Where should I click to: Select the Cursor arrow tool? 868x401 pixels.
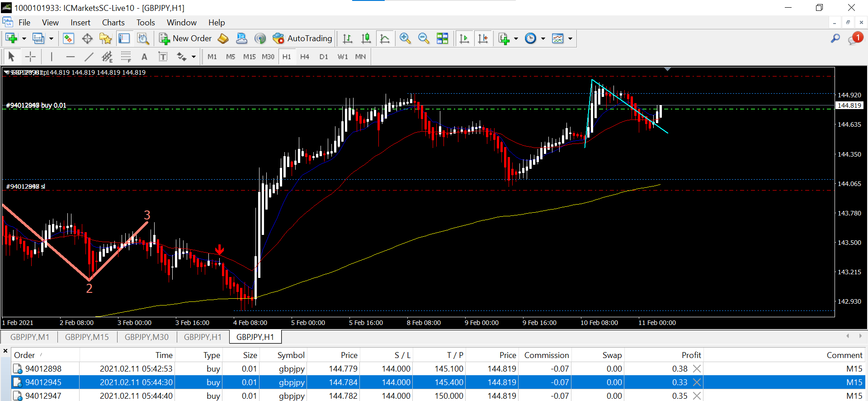[x=12, y=57]
